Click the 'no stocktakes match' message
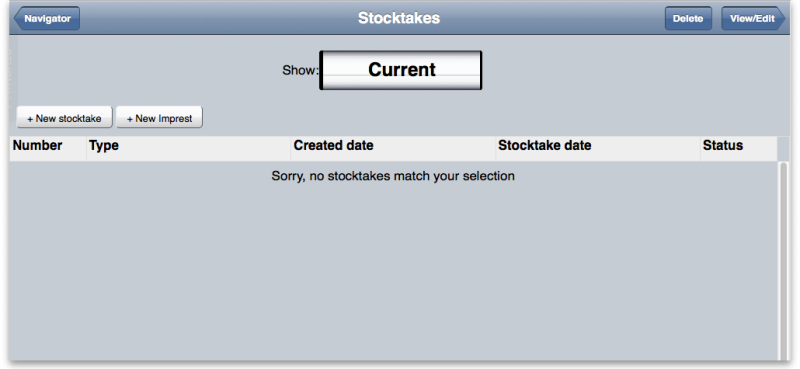The width and height of the screenshot is (800, 369). tap(393, 176)
